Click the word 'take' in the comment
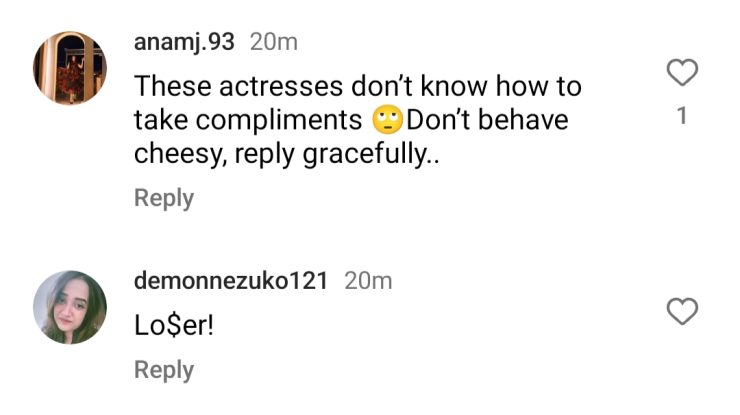740x415 pixels. coord(155,121)
